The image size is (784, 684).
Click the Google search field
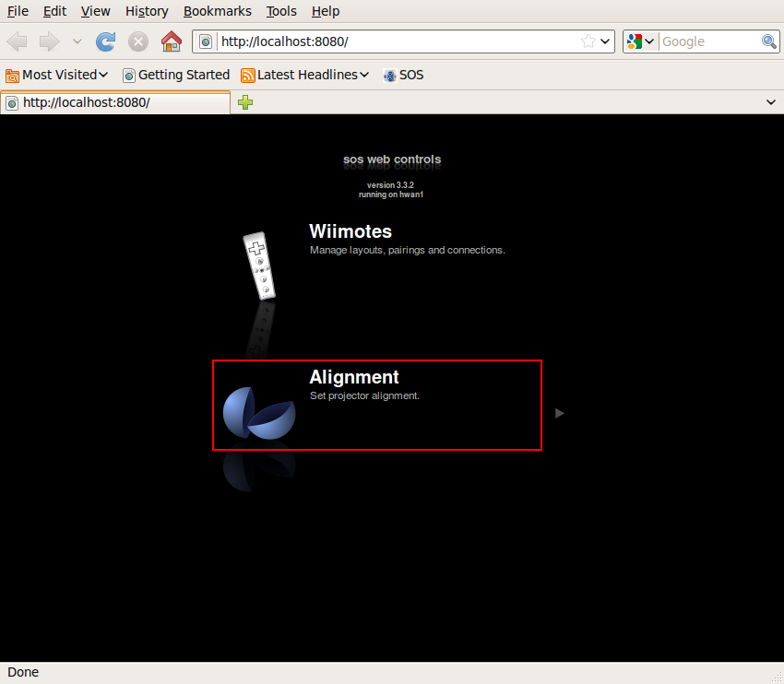710,41
